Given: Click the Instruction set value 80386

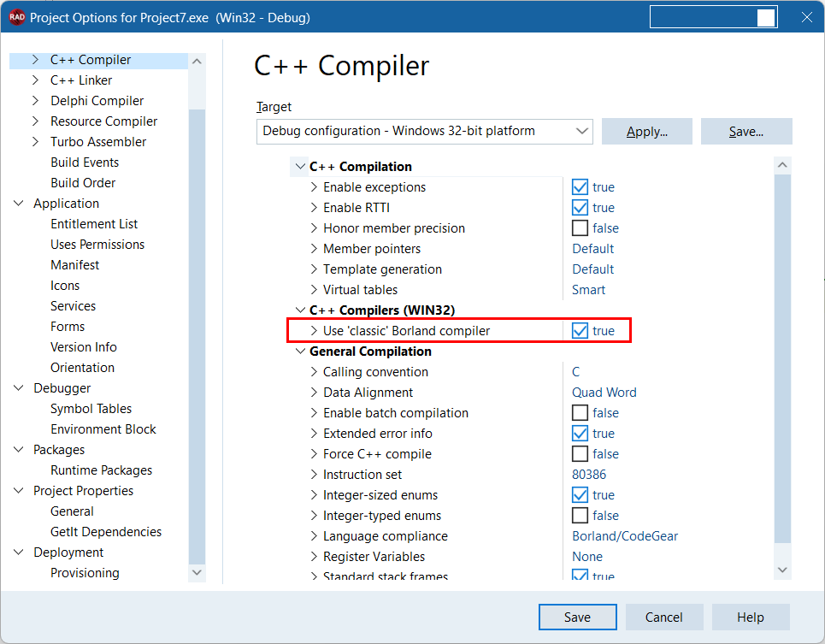Looking at the screenshot, I should pos(589,475).
